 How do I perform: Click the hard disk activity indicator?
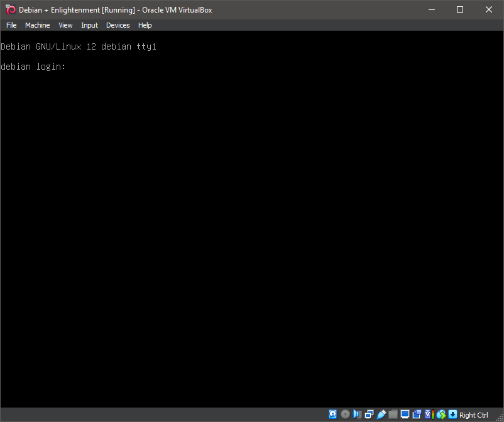[333, 414]
